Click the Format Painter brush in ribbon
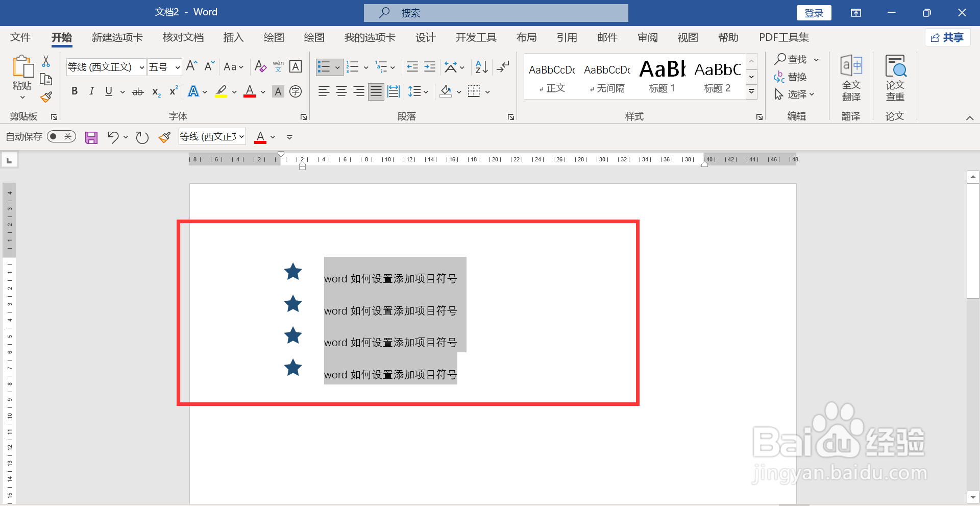 (46, 97)
